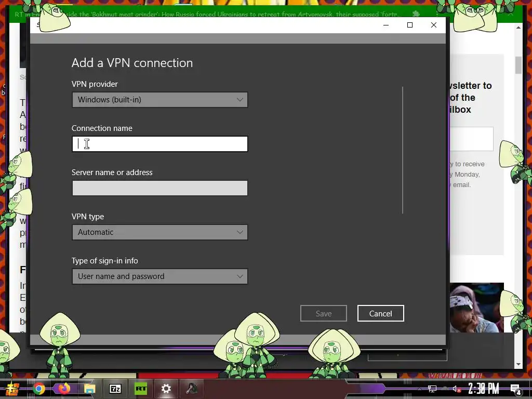Screen dimensions: 532x399
Task: Minimize the Settings window
Action: [x=386, y=25]
